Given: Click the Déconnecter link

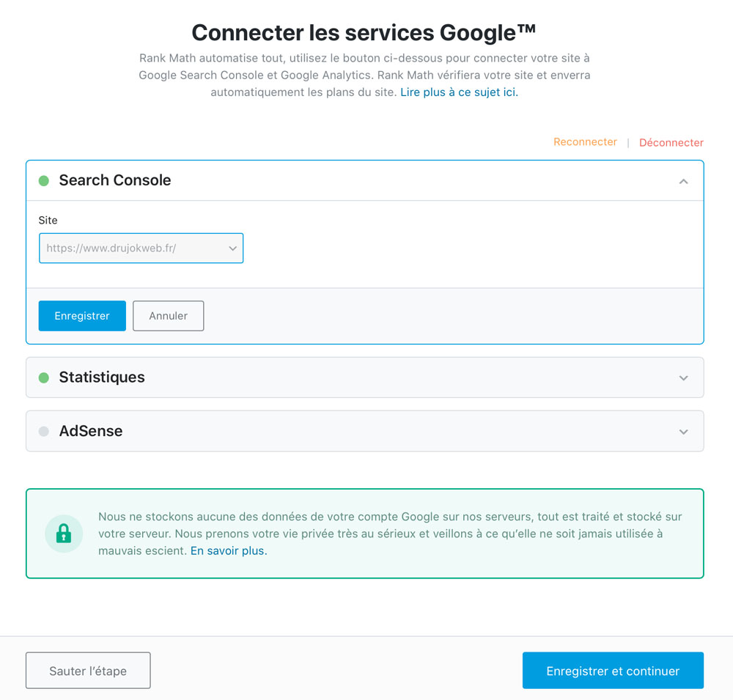Looking at the screenshot, I should [x=671, y=143].
